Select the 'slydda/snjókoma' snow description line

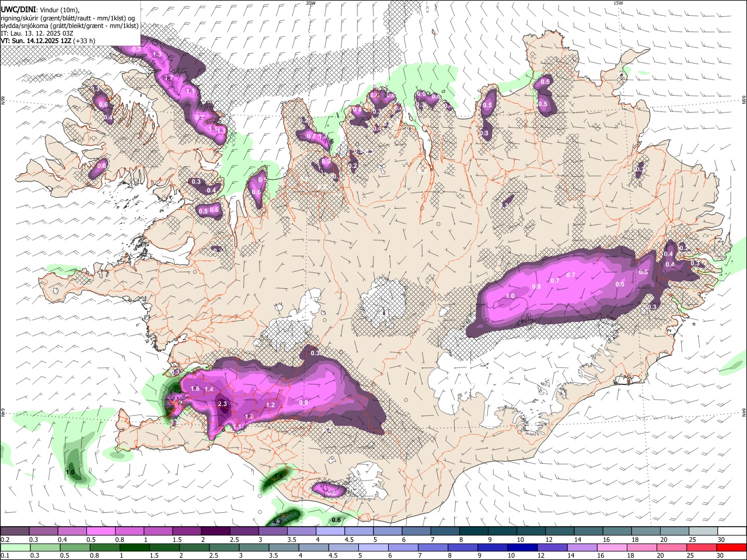(x=69, y=25)
